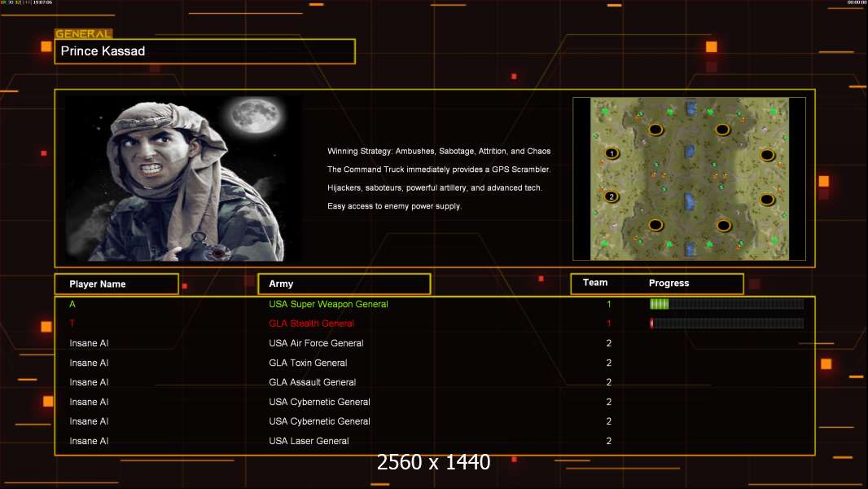Select start position marker 2 on minimap
Screen dimensions: 868x489
pos(612,196)
